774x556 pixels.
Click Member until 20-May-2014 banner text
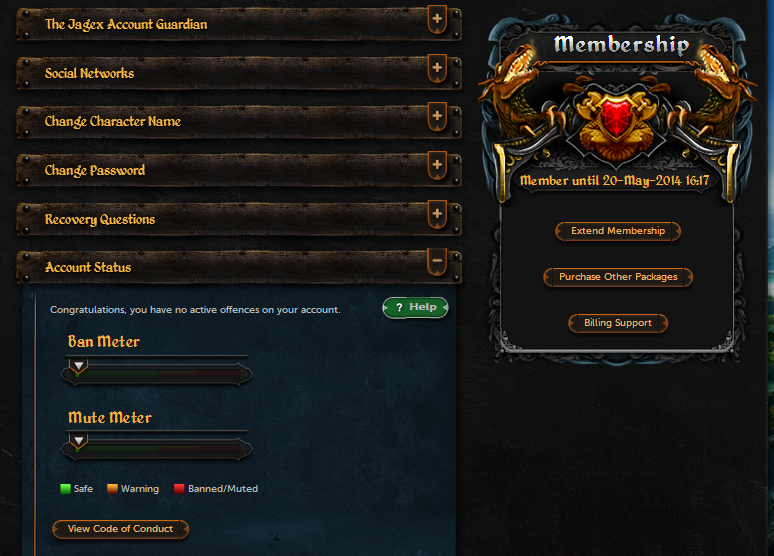tap(615, 181)
